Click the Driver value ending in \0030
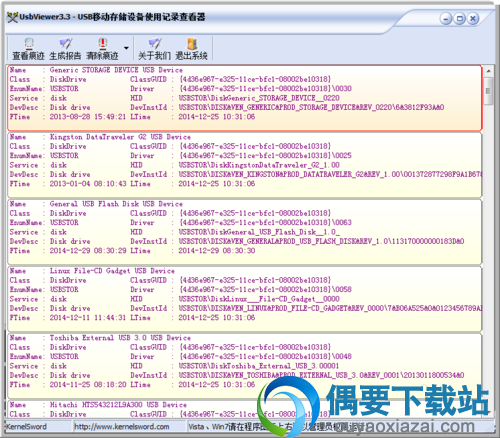Screen dimensions: 500x438 [265, 89]
